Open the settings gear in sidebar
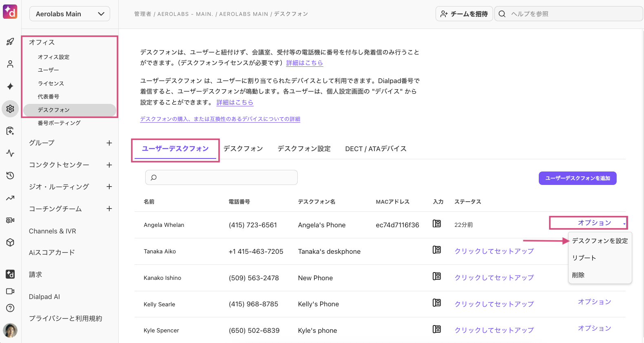Screen dimensions: 644x343 (x=10, y=109)
